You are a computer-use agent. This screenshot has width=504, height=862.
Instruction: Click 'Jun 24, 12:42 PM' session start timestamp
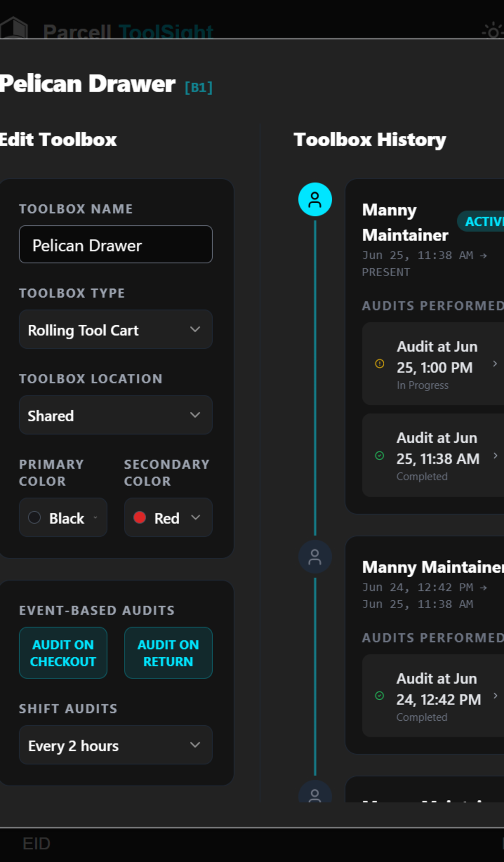418,587
